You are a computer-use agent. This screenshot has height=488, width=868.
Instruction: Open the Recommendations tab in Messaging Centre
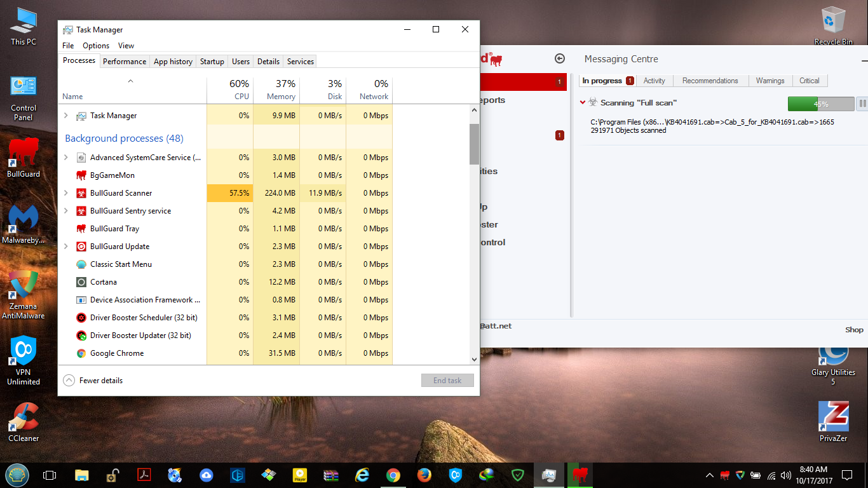[710, 81]
